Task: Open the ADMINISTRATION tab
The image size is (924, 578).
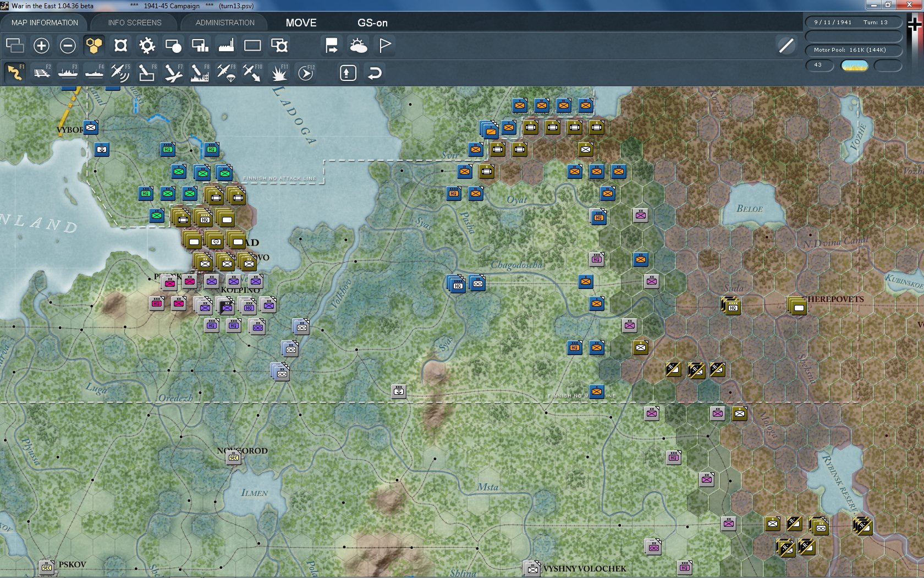Action: click(225, 23)
